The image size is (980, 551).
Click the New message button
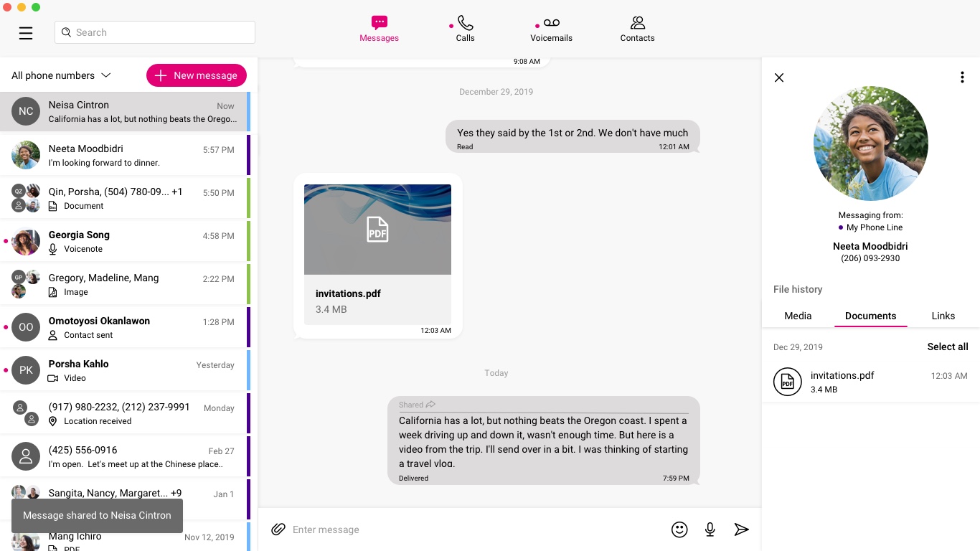pyautogui.click(x=197, y=75)
